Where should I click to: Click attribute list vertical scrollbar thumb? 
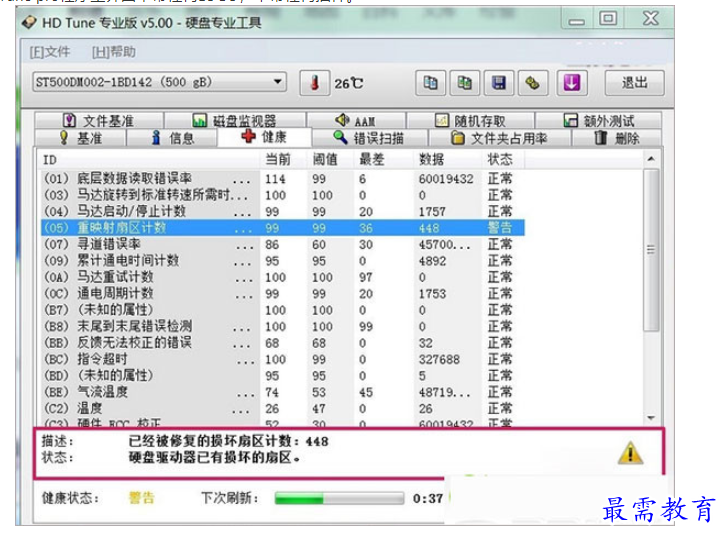click(x=651, y=250)
